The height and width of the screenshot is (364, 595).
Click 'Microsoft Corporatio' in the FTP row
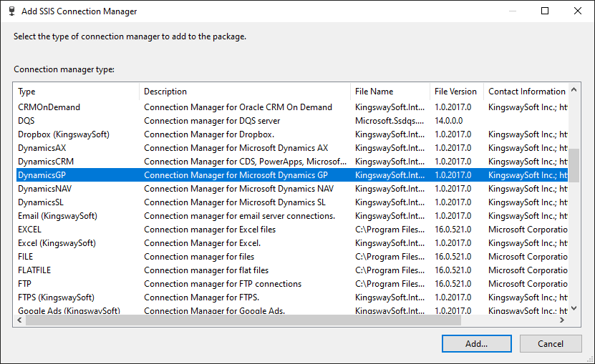528,284
